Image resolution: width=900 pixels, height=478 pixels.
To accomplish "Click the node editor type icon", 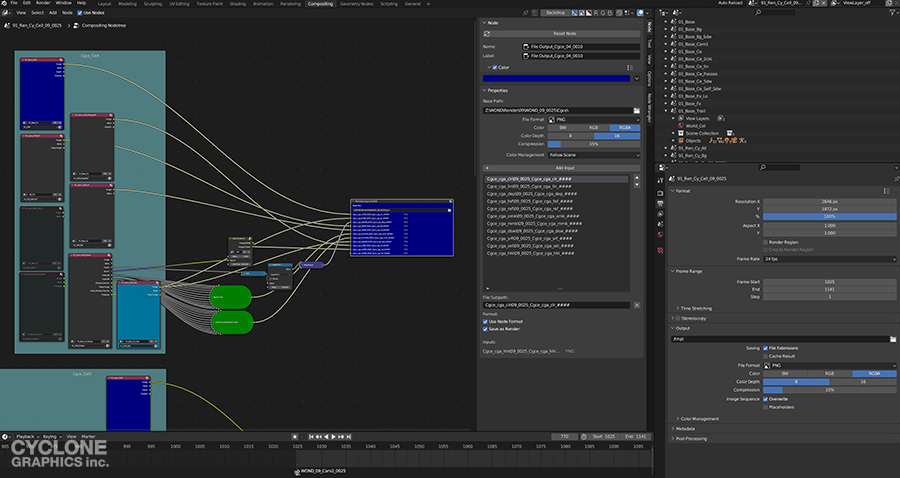I will point(6,12).
